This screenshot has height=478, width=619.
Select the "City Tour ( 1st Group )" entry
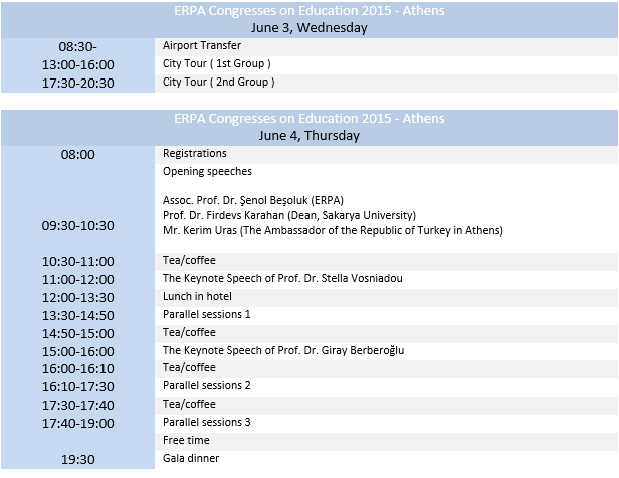point(217,64)
